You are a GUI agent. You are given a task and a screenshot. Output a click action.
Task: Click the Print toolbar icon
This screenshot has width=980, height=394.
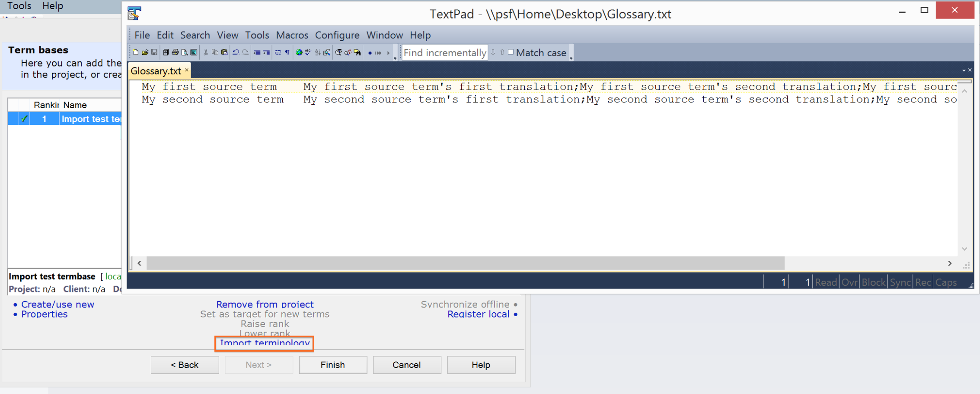175,52
